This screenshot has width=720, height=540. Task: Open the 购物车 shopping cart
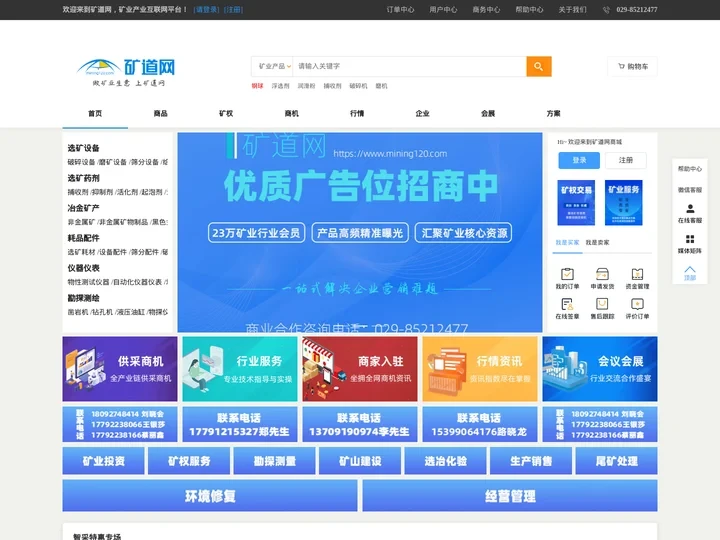coord(632,67)
